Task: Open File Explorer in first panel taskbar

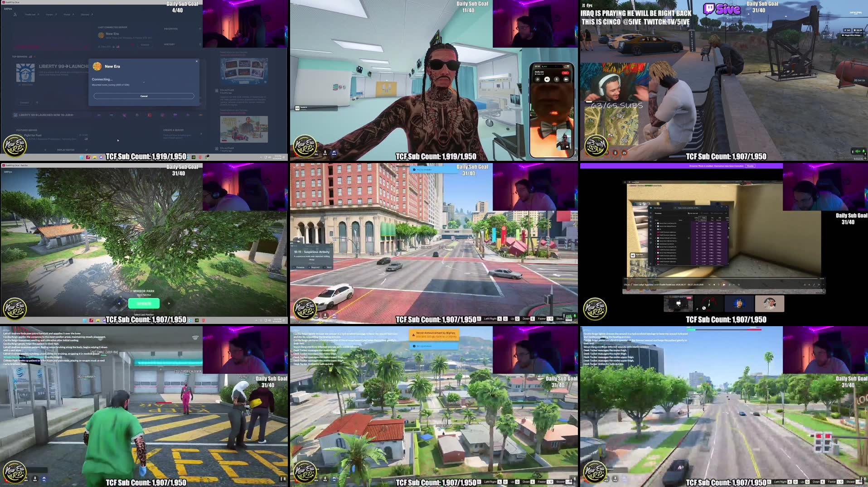Action: [94, 157]
